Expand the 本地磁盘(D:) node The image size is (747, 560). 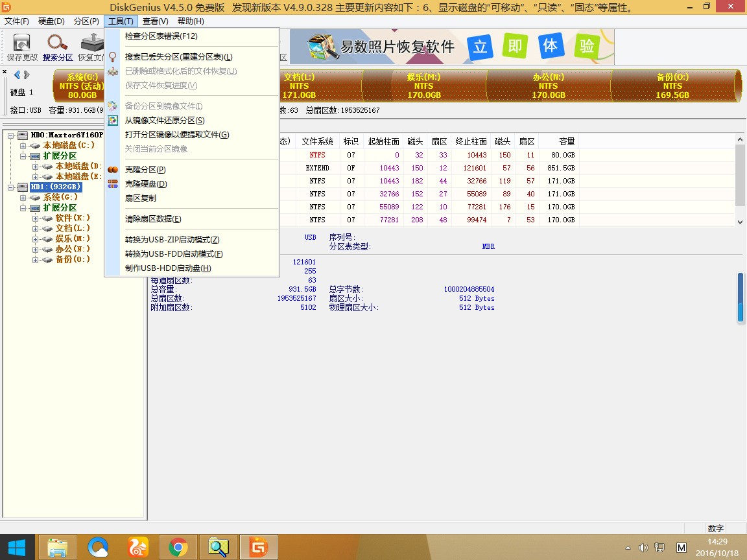tap(36, 165)
